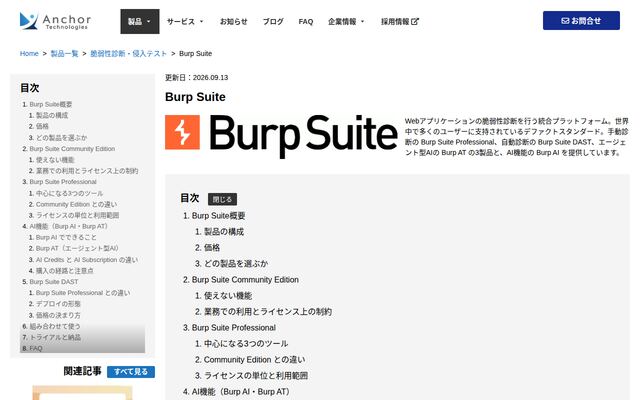Jump to 組み合わせて使う in sidebar
Image resolution: width=640 pixels, height=400 pixels.
pyautogui.click(x=55, y=327)
